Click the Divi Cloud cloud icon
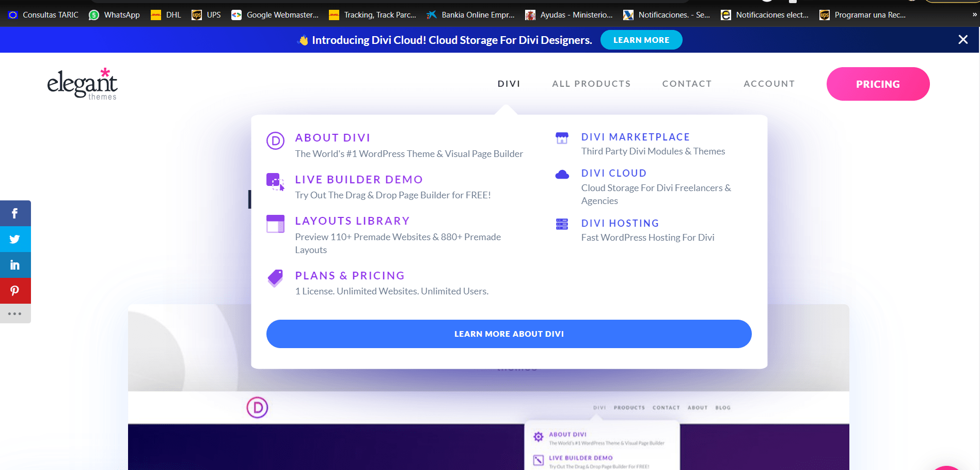 (x=562, y=175)
